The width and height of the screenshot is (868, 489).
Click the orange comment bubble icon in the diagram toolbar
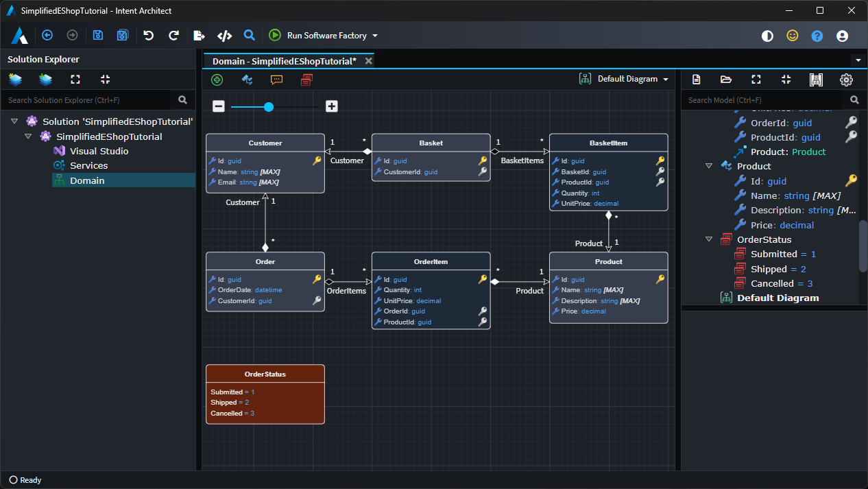coord(277,80)
